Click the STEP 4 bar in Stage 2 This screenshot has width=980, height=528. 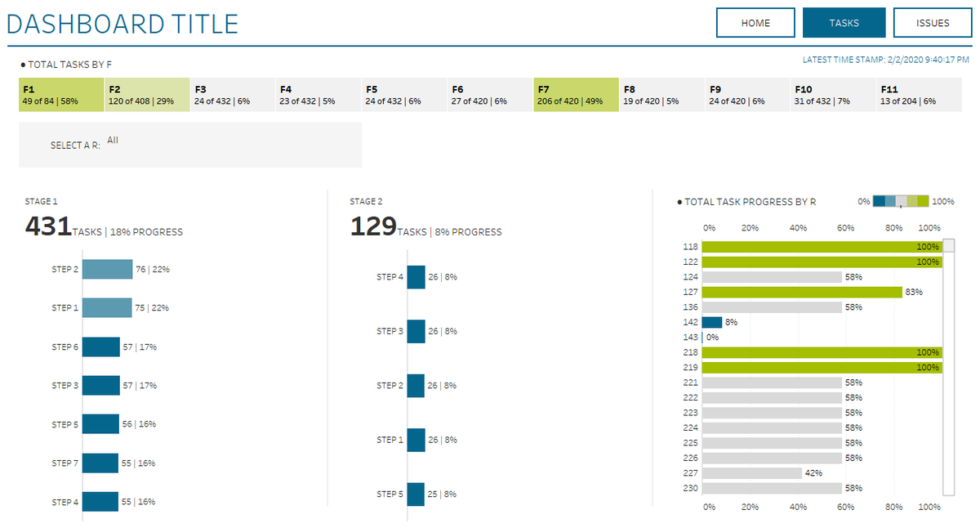coord(416,277)
